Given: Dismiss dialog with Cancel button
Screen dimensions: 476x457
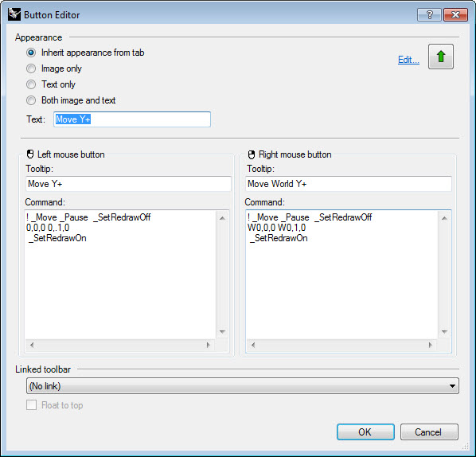Looking at the screenshot, I should (x=429, y=432).
